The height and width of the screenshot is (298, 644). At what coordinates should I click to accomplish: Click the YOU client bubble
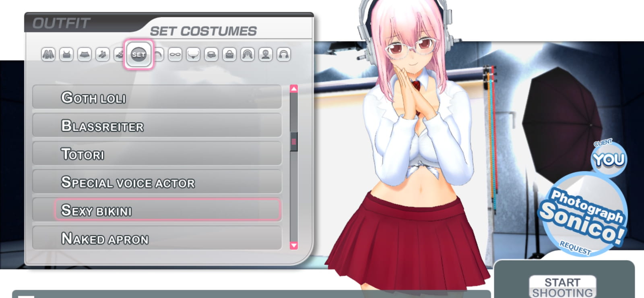tap(609, 160)
